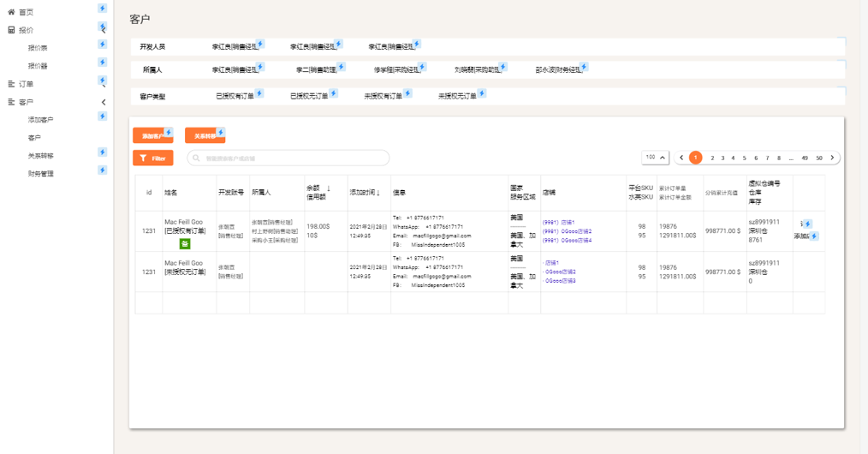Go to next page with right arrow

(833, 158)
